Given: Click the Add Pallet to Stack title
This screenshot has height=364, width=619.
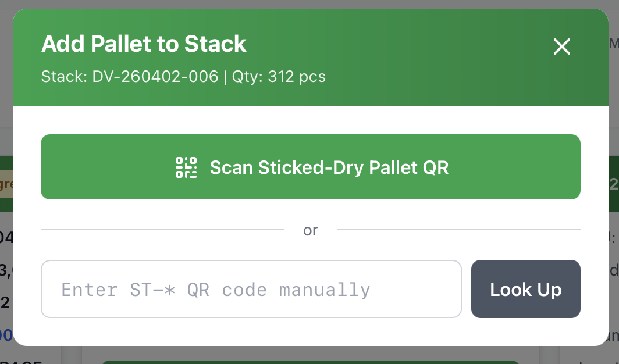Looking at the screenshot, I should coord(144,44).
